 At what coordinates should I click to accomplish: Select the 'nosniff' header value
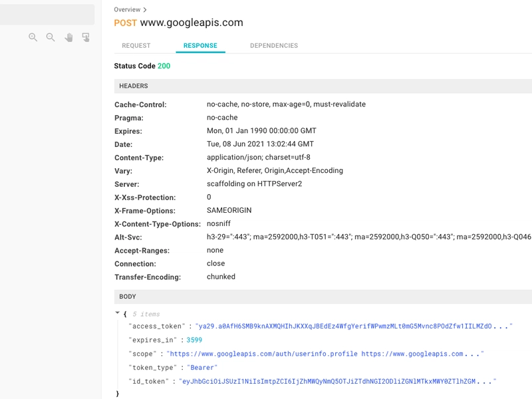tap(219, 223)
